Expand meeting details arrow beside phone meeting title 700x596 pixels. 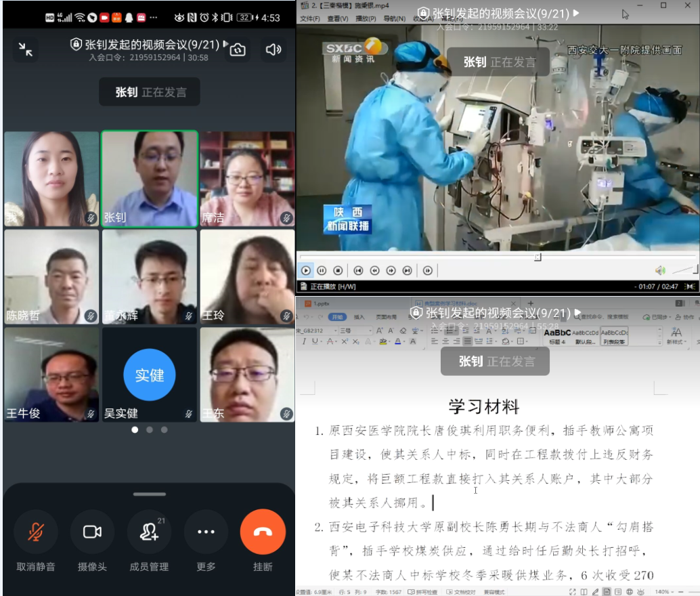click(x=225, y=44)
